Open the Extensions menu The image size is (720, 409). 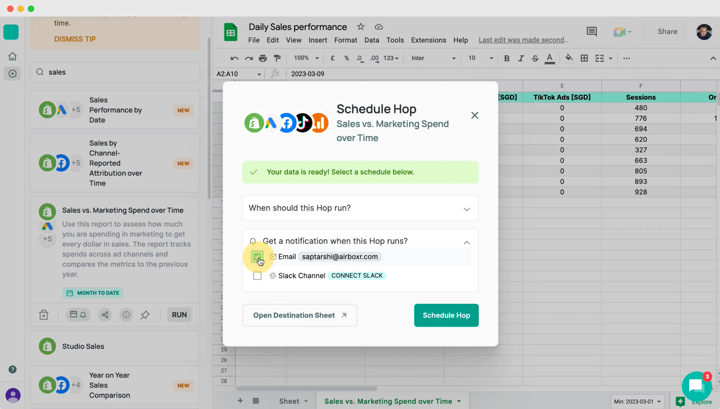pyautogui.click(x=428, y=40)
